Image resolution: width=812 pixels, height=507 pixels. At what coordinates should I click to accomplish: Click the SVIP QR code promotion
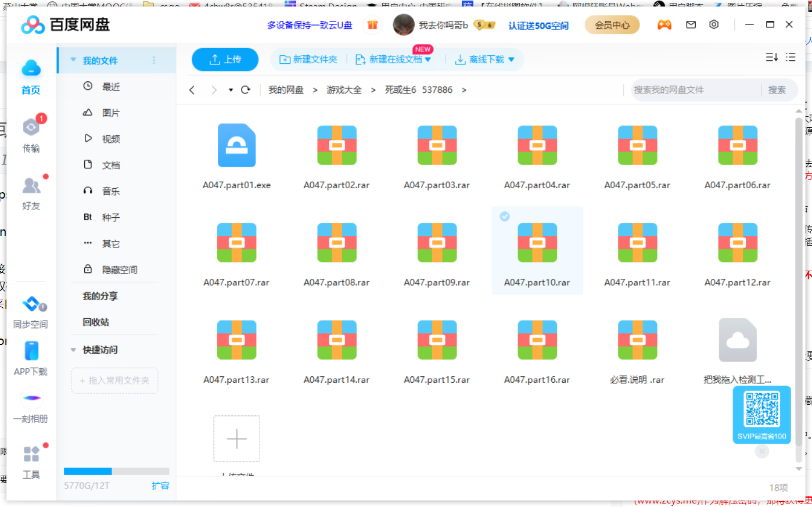[x=762, y=415]
